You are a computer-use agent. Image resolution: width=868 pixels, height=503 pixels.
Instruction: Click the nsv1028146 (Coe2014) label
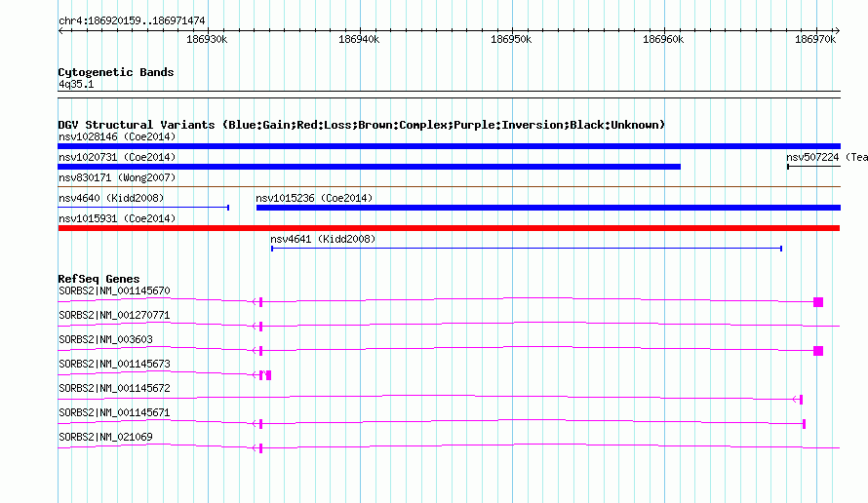117,136
